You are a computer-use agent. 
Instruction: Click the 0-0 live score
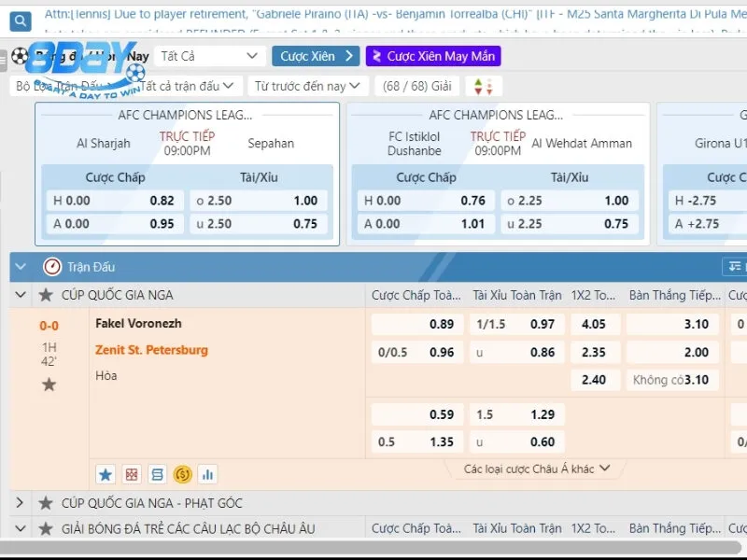pyautogui.click(x=49, y=326)
